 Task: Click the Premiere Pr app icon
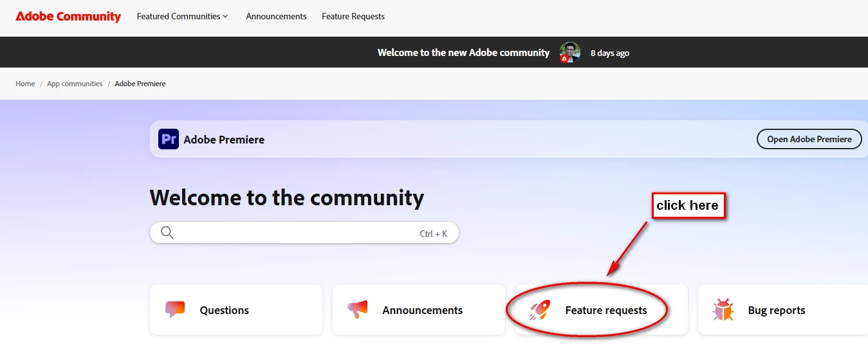click(x=169, y=139)
